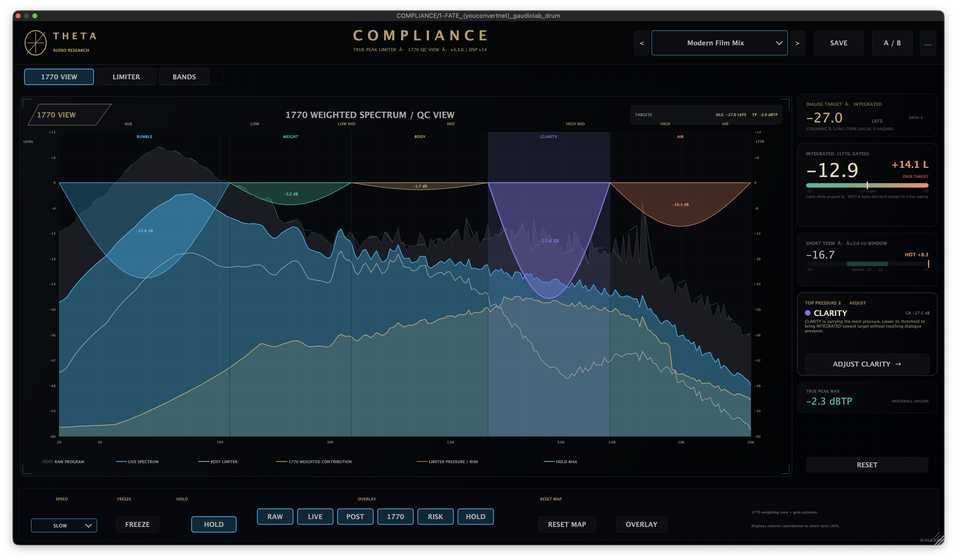Toggle the A / B comparison
This screenshot has height=560, width=957.
pos(892,43)
